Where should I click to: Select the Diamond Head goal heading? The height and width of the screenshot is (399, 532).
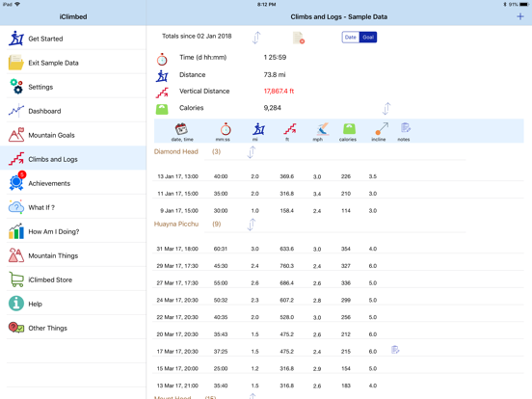pos(176,151)
